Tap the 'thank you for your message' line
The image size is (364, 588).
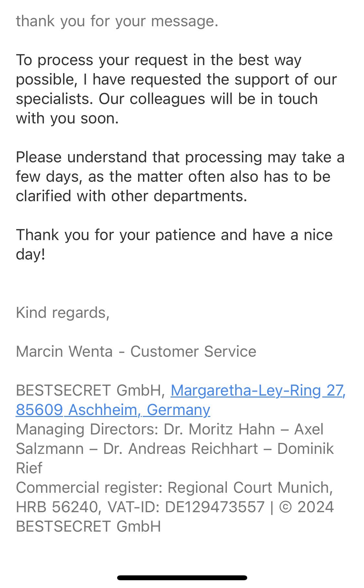[x=117, y=21]
